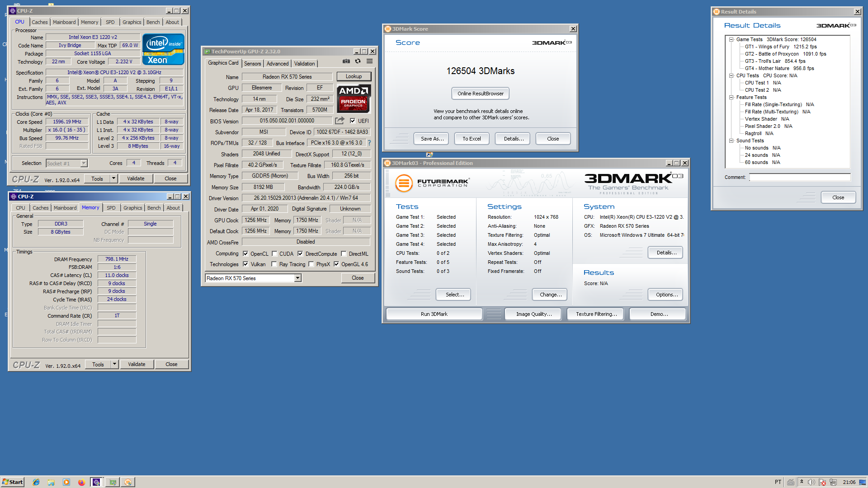
Task: Switch to CPU-Z taskbar button
Action: (x=96, y=482)
